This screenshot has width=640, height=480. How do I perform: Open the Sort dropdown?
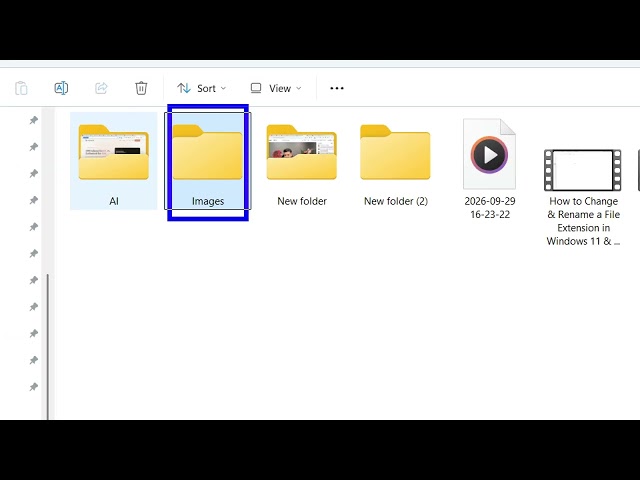pyautogui.click(x=202, y=88)
